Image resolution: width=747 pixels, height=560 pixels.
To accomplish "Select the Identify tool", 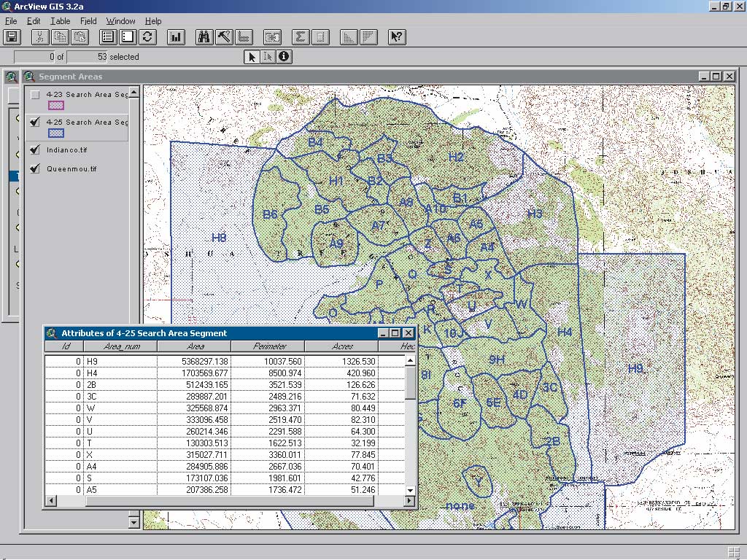I will (284, 57).
